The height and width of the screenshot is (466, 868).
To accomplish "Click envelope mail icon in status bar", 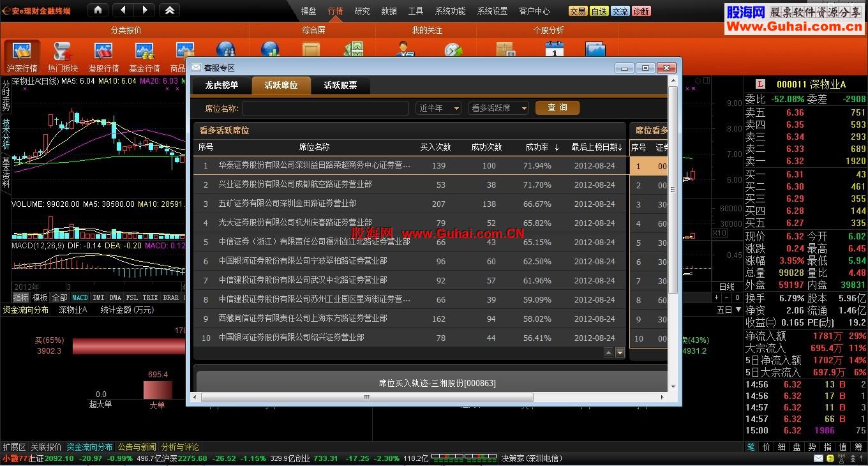I will click(x=818, y=458).
